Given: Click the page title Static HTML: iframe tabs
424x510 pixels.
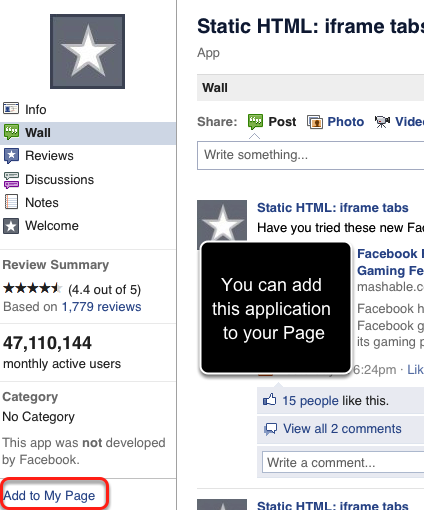Looking at the screenshot, I should tap(310, 26).
